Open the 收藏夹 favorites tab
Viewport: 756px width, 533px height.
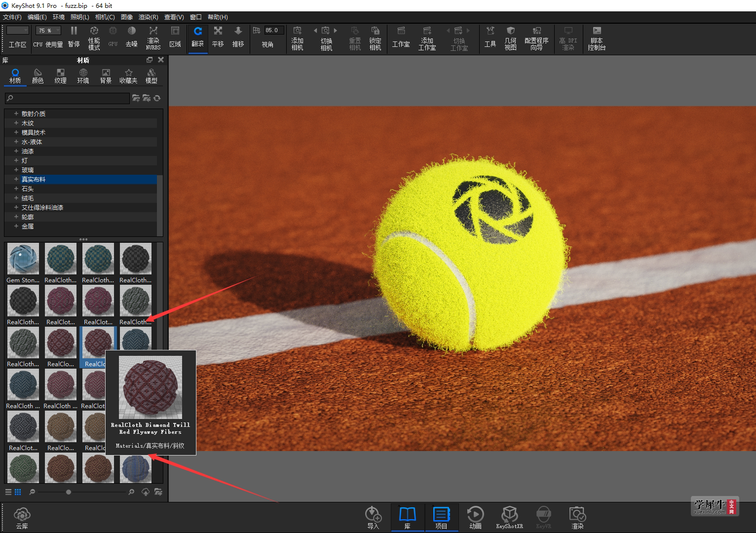tap(129, 76)
